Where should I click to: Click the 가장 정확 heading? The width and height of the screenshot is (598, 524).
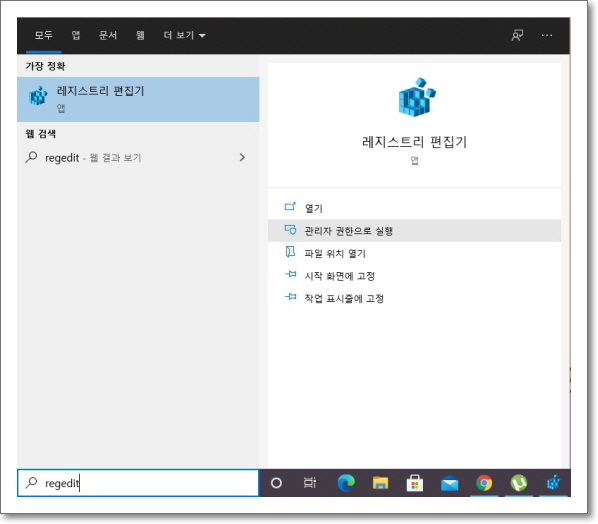[x=45, y=66]
